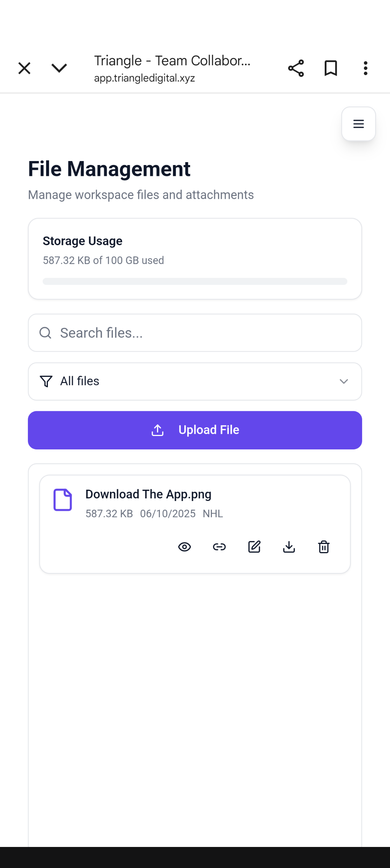Edit the Download The App.png file
Image resolution: width=390 pixels, height=868 pixels.
(x=254, y=547)
